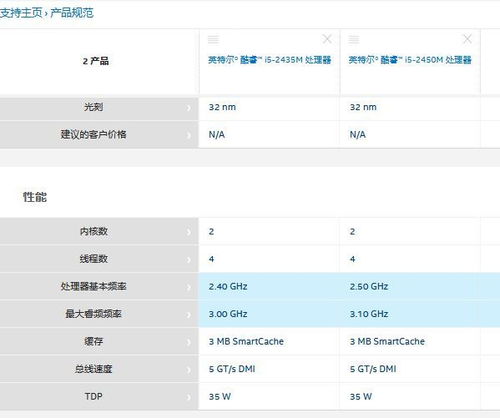This screenshot has height=418, width=500.
Task: Click the i5-2435M 3 MB SmartCache value
Action: (x=246, y=341)
